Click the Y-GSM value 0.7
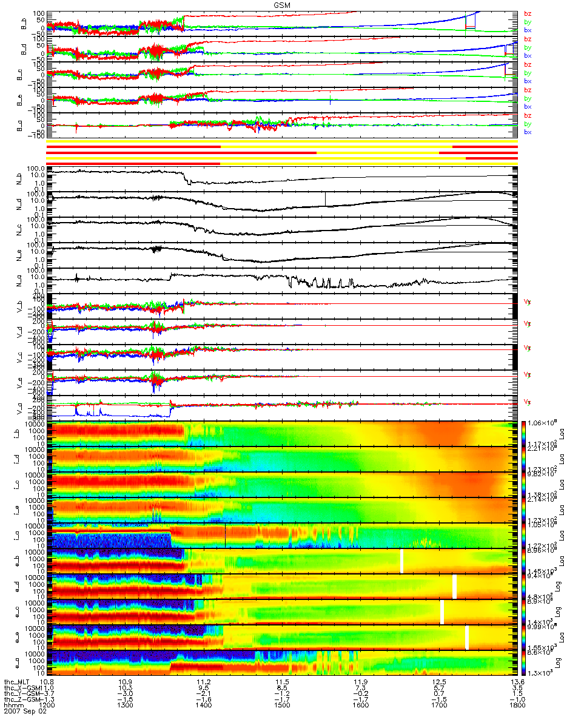 point(438,694)
